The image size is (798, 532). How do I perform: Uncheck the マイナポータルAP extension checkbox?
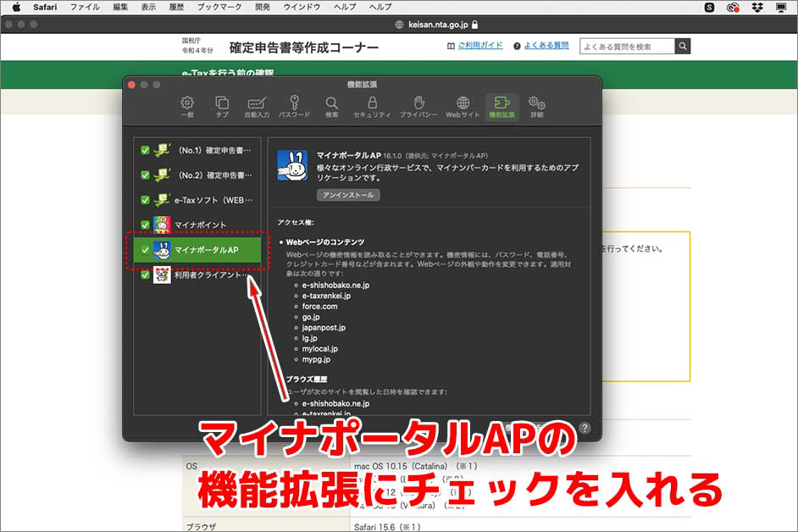pos(144,252)
